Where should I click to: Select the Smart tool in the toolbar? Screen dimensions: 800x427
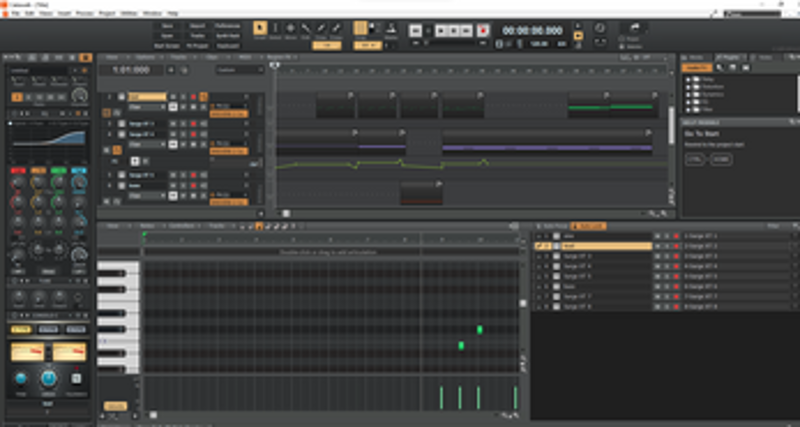[x=260, y=28]
